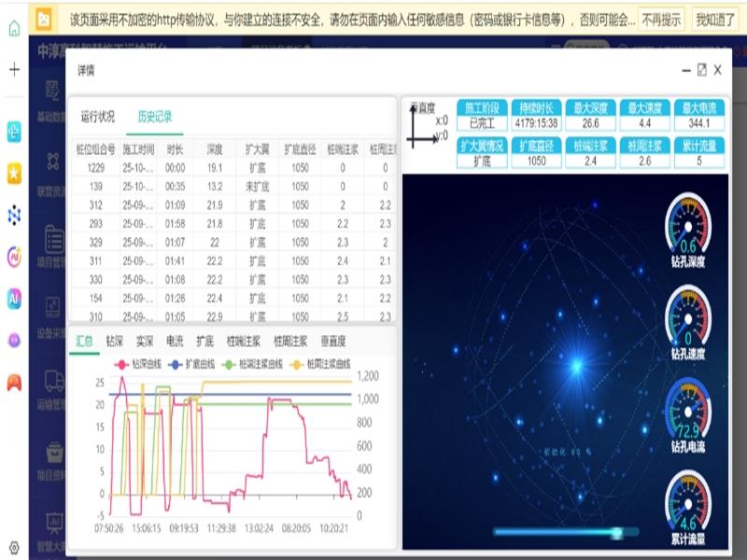Viewport: 747px width, 560px height.
Task: Click 不再提示 on the security warning
Action: click(x=661, y=19)
